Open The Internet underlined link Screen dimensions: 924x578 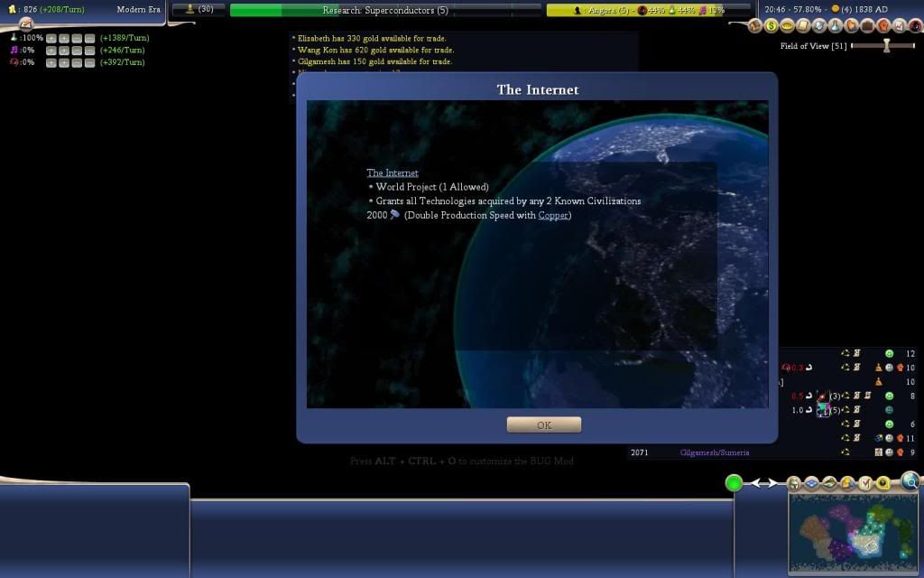(393, 172)
